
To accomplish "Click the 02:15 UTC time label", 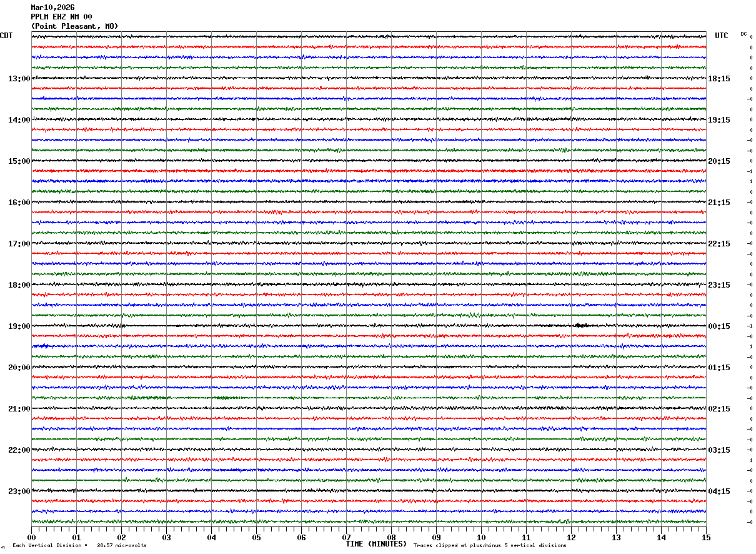I will [x=719, y=409].
